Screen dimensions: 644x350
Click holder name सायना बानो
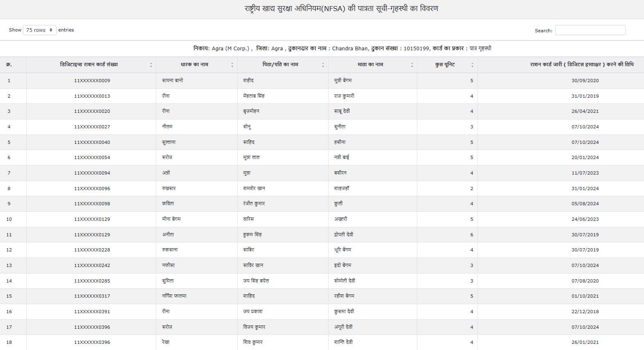pos(173,81)
